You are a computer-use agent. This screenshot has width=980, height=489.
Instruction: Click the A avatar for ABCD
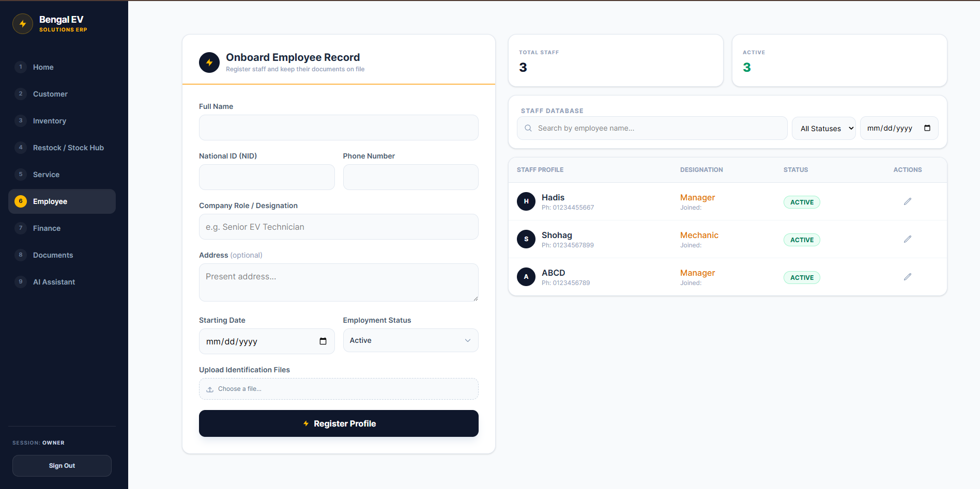(526, 277)
